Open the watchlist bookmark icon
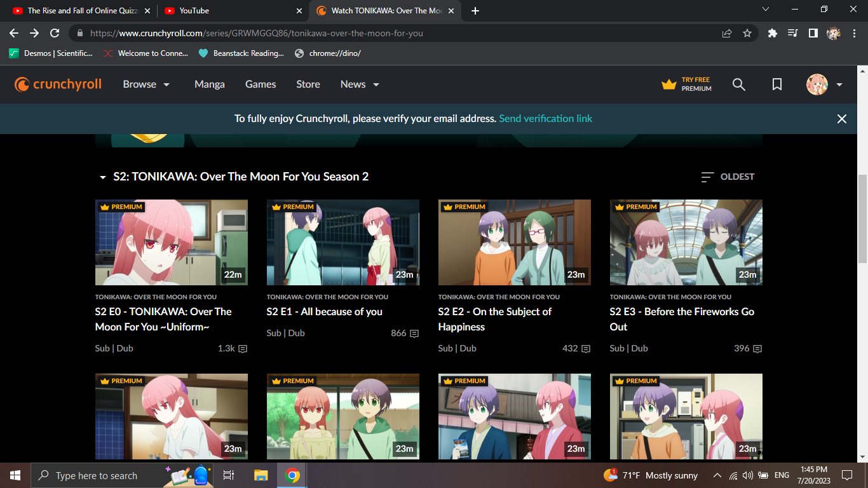Image resolution: width=868 pixels, height=488 pixels. pos(776,85)
